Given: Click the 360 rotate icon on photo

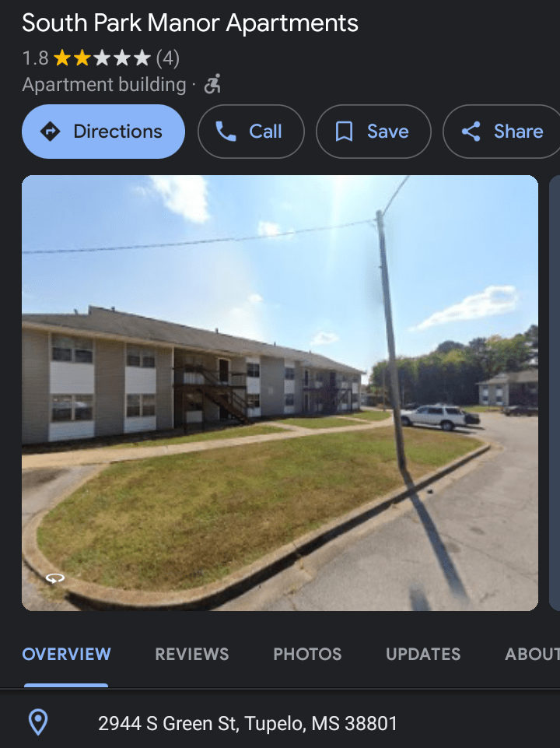Looking at the screenshot, I should [x=54, y=578].
